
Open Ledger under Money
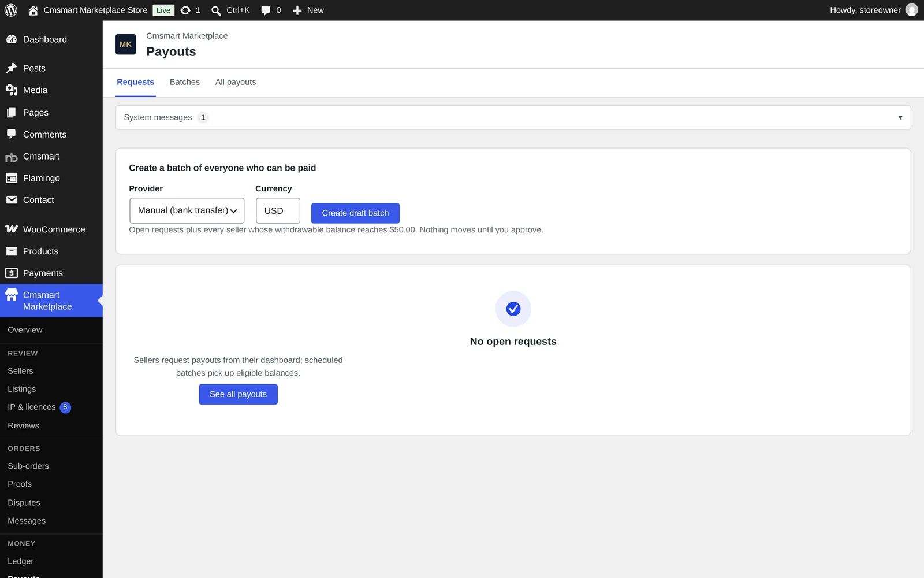tap(20, 561)
